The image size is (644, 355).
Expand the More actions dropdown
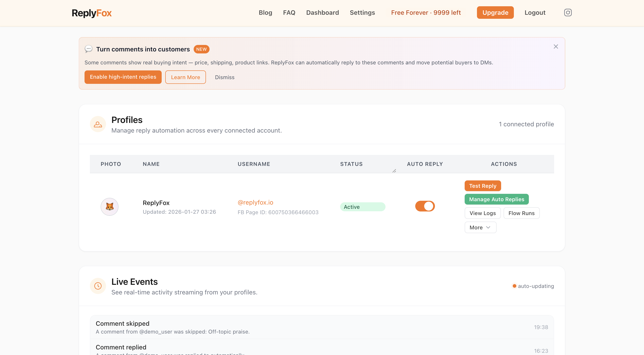(x=480, y=227)
